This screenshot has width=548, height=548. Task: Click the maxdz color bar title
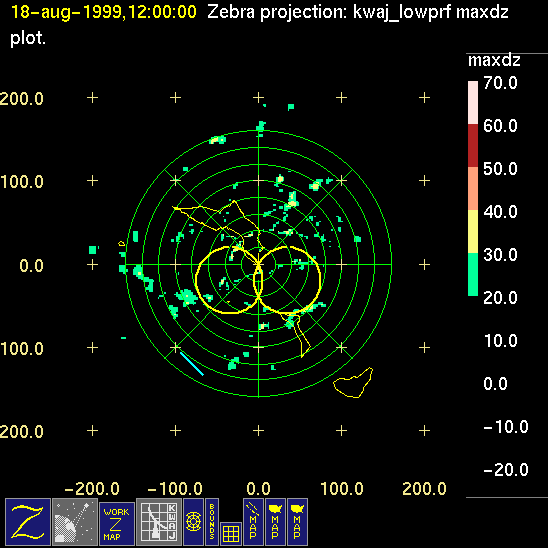(494, 61)
